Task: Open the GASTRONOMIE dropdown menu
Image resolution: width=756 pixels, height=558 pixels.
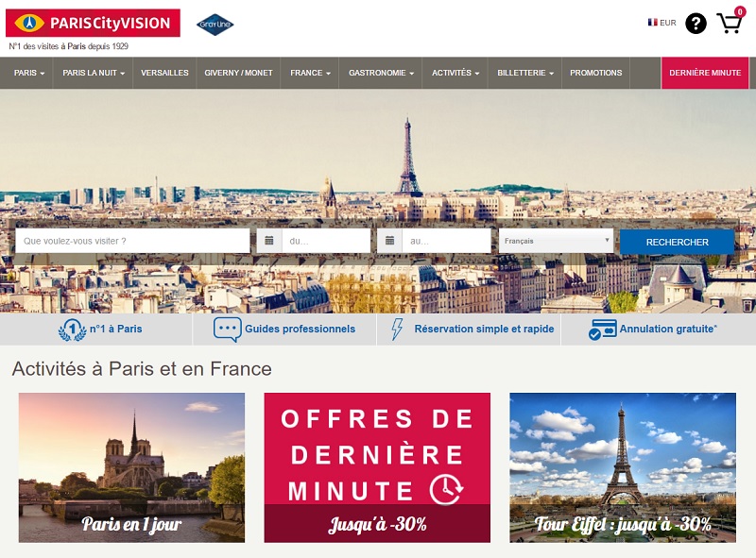Action: pyautogui.click(x=381, y=73)
